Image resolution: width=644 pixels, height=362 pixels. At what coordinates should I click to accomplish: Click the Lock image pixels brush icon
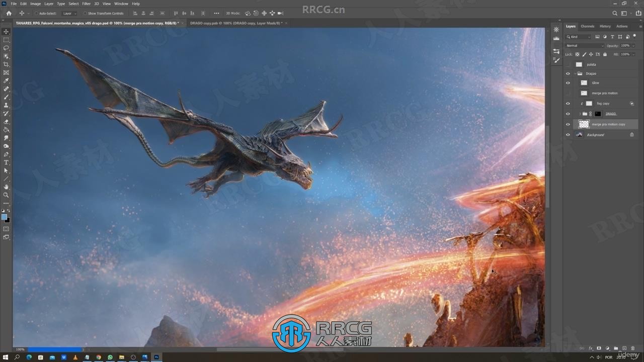click(x=584, y=54)
